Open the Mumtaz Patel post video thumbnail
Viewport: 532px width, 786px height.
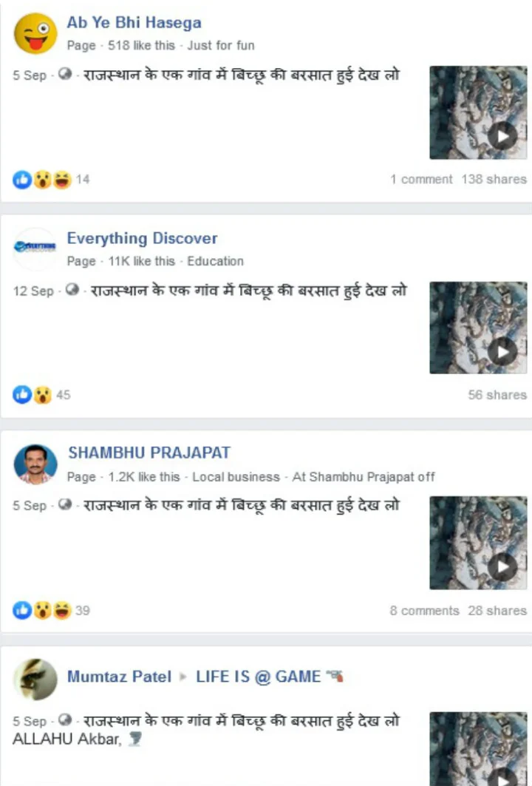pyautogui.click(x=478, y=749)
